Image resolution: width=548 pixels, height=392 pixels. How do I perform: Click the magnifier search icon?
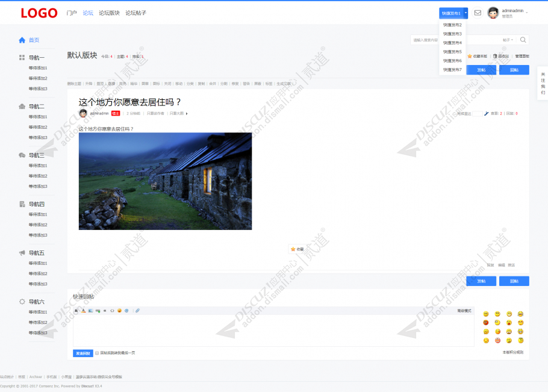tap(523, 40)
